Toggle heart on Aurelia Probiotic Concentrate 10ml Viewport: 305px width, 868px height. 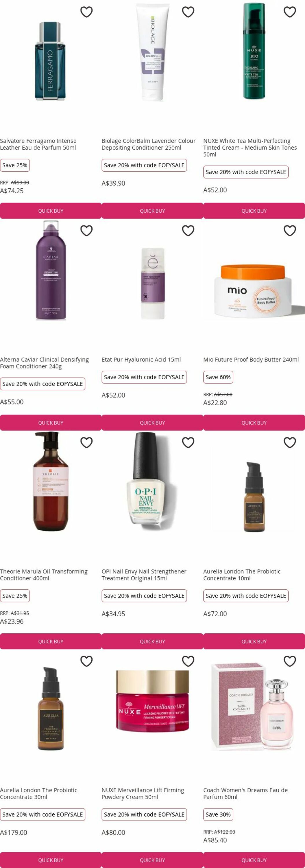tap(290, 442)
